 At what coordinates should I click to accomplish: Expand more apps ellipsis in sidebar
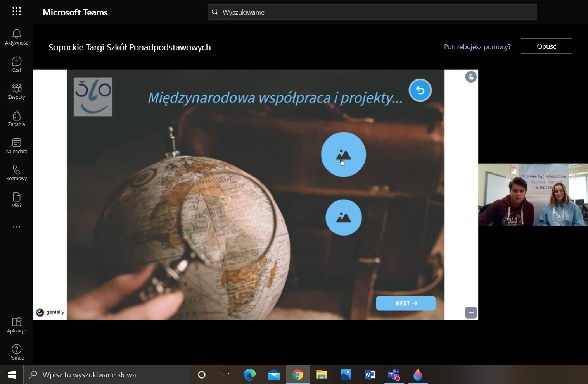pyautogui.click(x=16, y=227)
